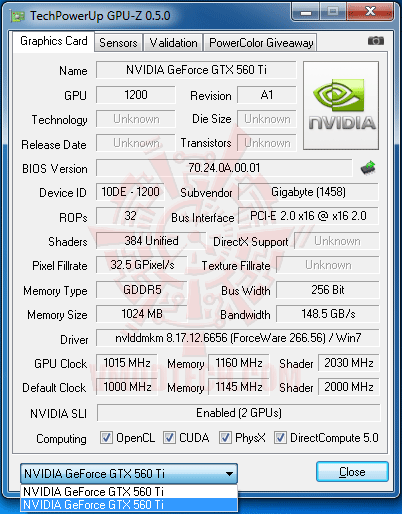
Task: Switch to the Validation tab
Action: point(173,43)
